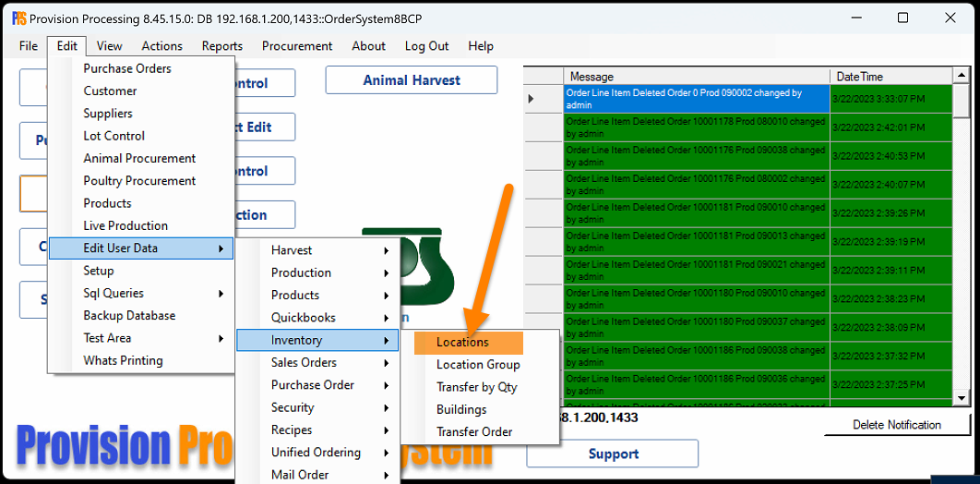Select message Order 10001181 Prod 090010
The width and height of the screenshot is (980, 484).
coord(697,213)
